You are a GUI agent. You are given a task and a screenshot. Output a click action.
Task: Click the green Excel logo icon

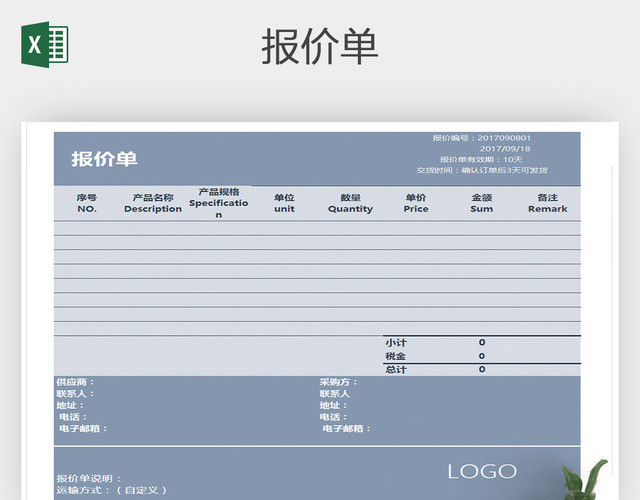coord(45,44)
